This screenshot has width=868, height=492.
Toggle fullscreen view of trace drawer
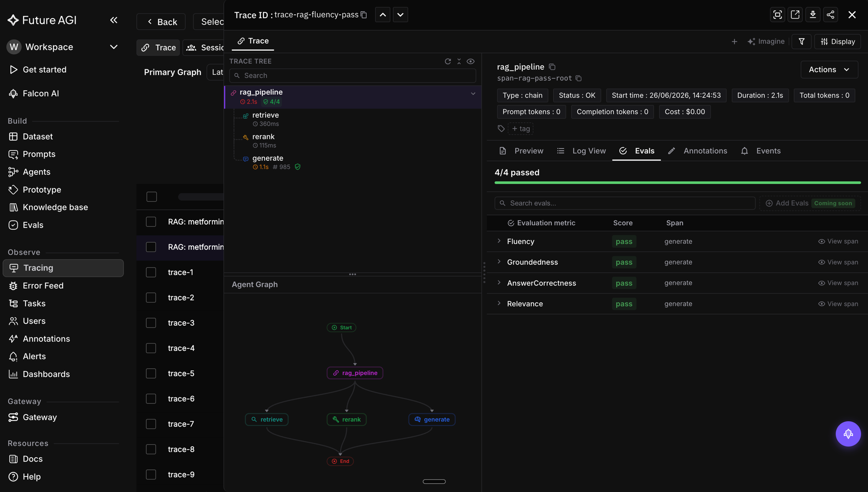[x=777, y=15]
